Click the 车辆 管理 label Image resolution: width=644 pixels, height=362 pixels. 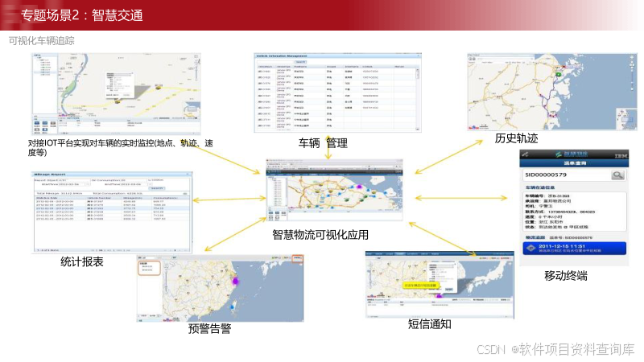[323, 143]
